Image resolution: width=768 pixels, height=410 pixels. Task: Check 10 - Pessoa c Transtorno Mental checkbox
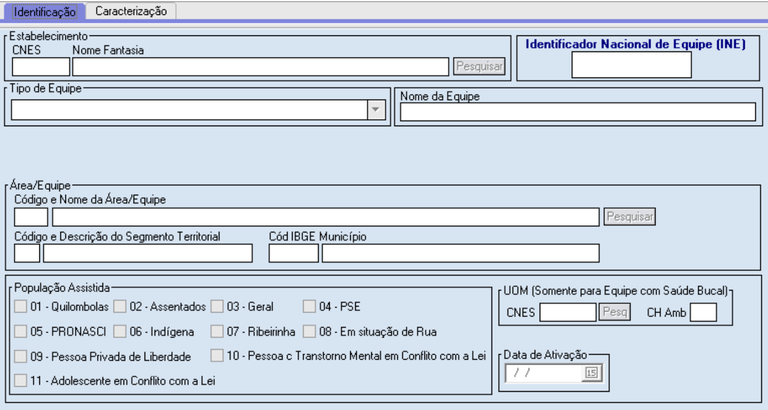217,356
